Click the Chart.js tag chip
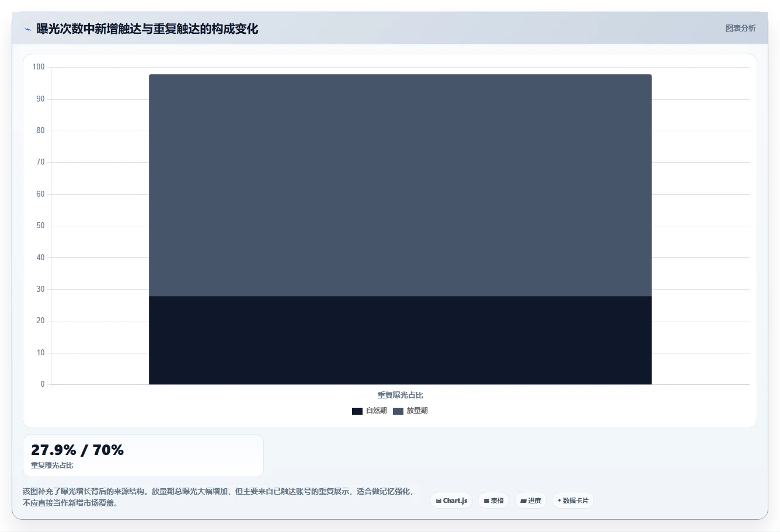Screen dimensions: 780x532 coord(451,501)
